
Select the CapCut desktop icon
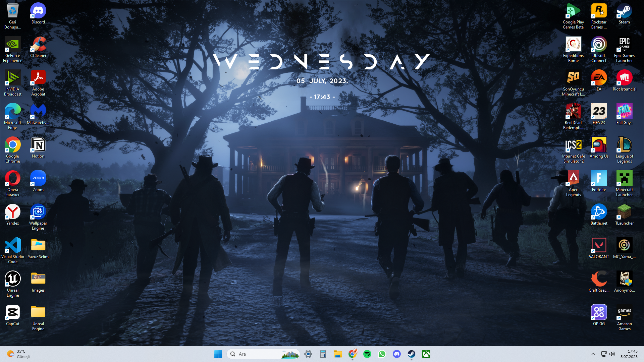[x=13, y=316]
